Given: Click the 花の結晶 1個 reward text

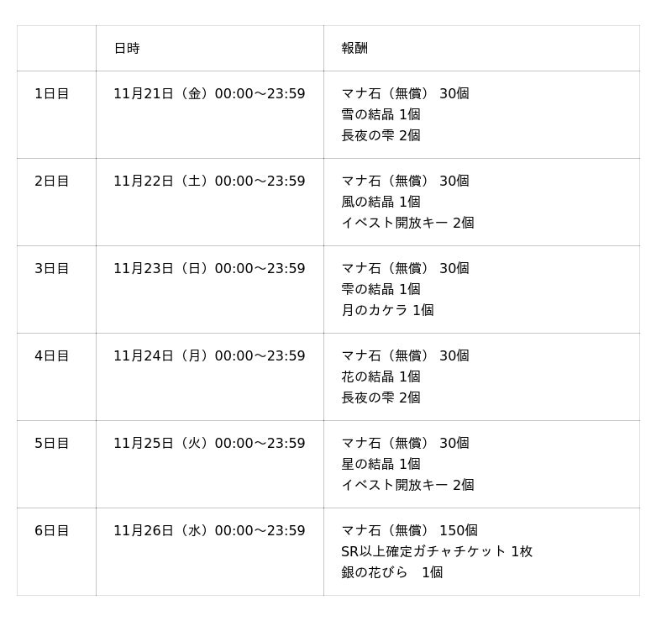Looking at the screenshot, I should click(x=381, y=377).
